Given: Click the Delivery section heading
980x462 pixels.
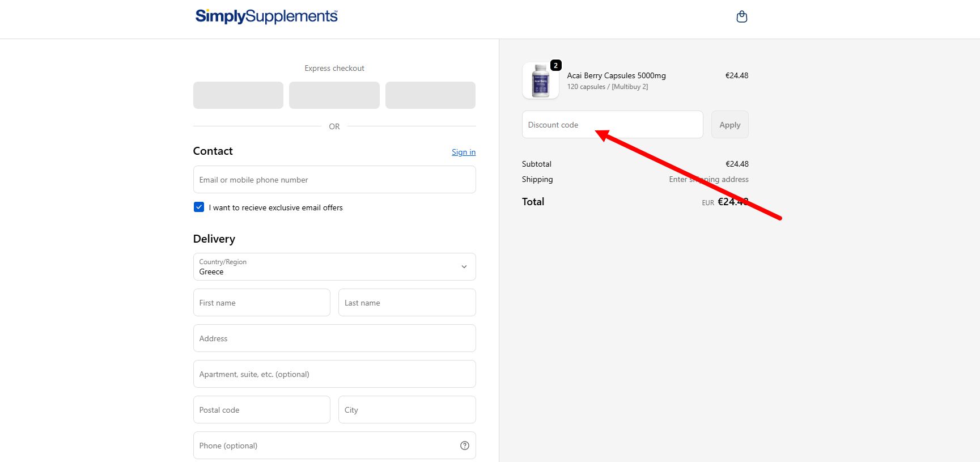Looking at the screenshot, I should click(x=214, y=239).
